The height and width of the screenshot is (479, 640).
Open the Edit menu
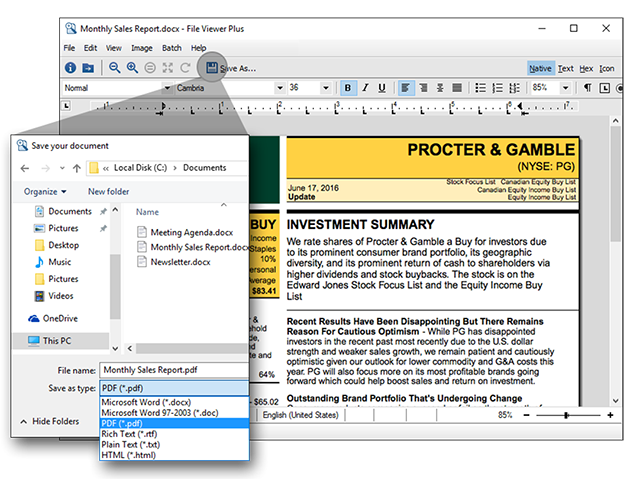(91, 48)
